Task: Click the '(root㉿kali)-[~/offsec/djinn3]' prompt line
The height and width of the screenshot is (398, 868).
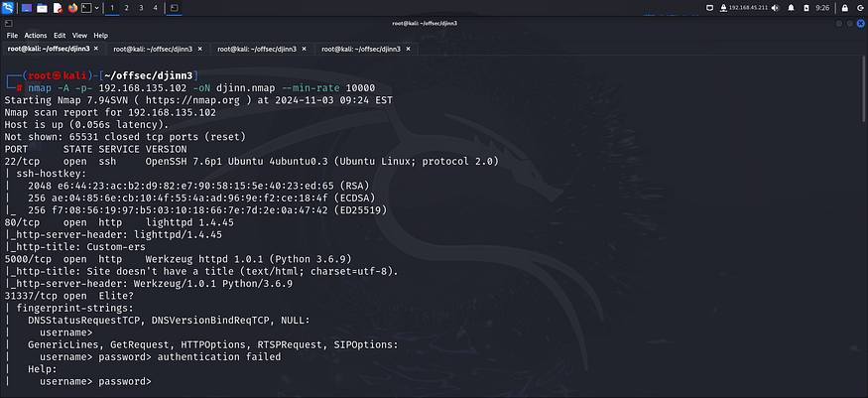Action: (x=101, y=75)
